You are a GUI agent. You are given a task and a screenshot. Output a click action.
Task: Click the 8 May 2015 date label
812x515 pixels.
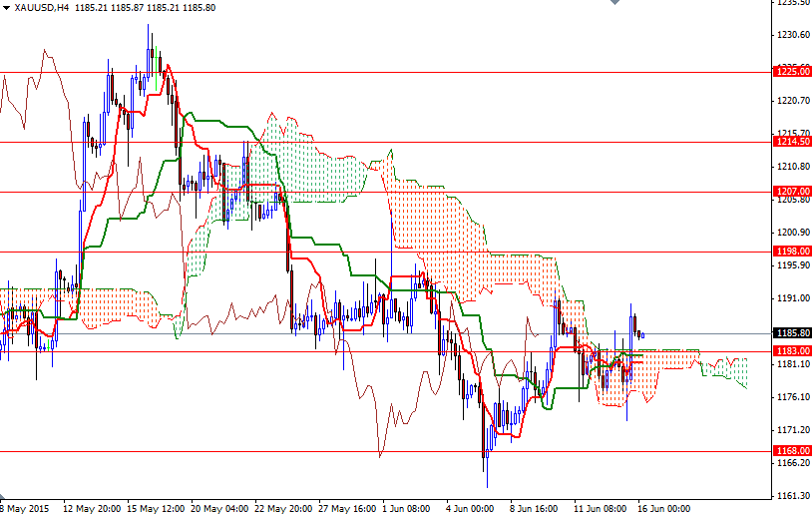pyautogui.click(x=25, y=507)
